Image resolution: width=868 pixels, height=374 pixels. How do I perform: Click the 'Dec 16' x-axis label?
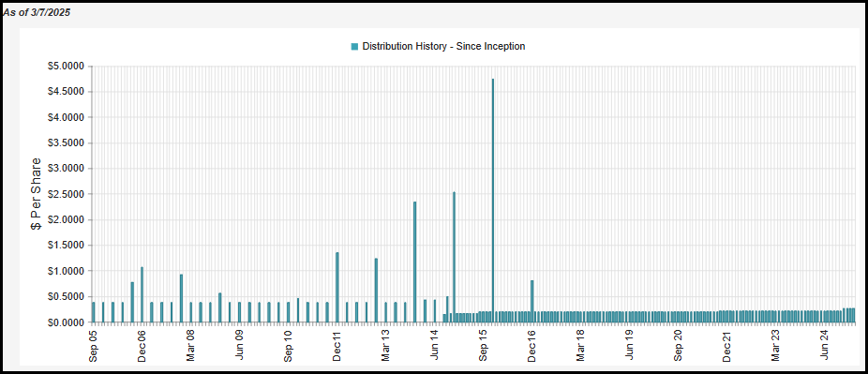532,347
